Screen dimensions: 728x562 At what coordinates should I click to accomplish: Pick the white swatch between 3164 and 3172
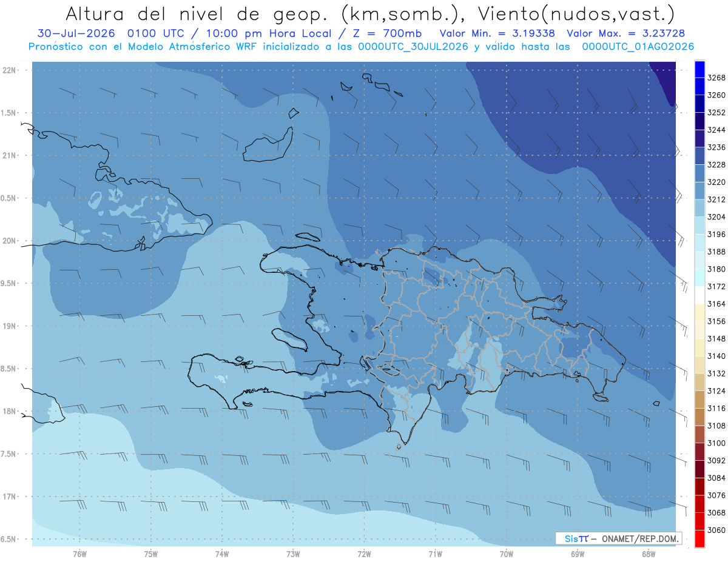click(x=699, y=295)
